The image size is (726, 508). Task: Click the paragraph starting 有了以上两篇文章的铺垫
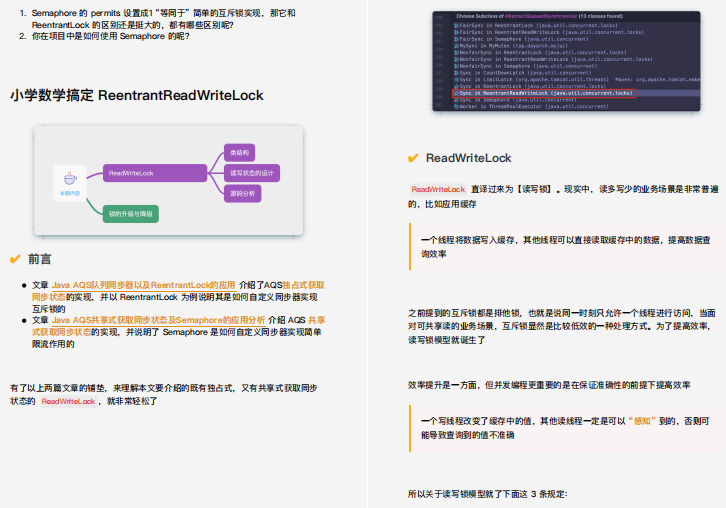(x=163, y=395)
